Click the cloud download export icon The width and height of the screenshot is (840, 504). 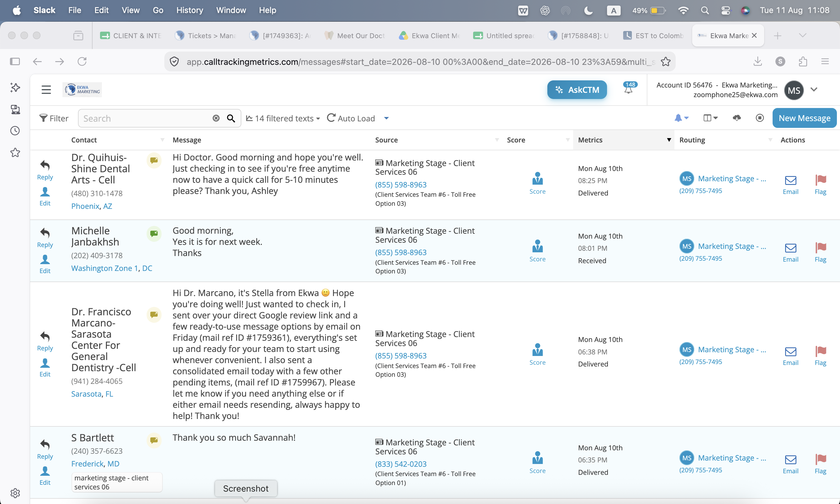pyautogui.click(x=736, y=118)
